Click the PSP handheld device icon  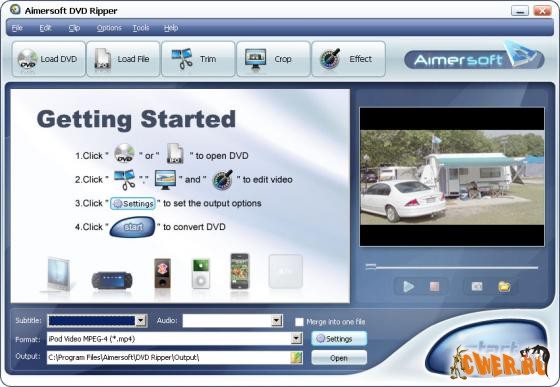(112, 281)
